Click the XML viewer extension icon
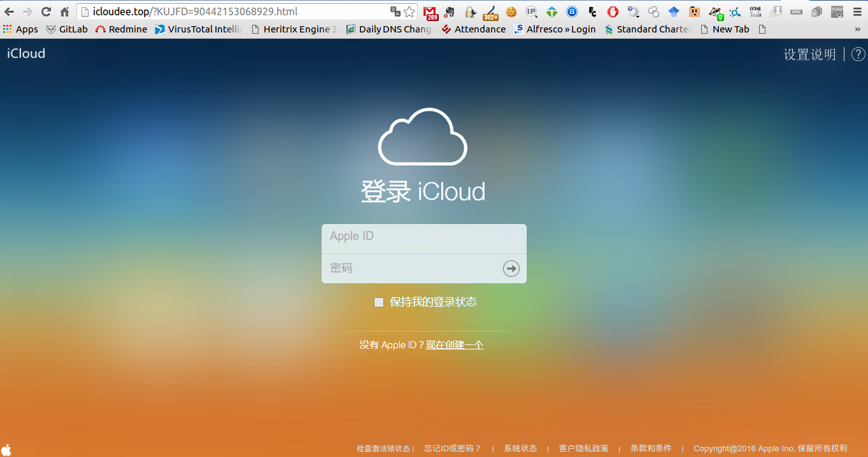868x457 pixels. [x=795, y=11]
